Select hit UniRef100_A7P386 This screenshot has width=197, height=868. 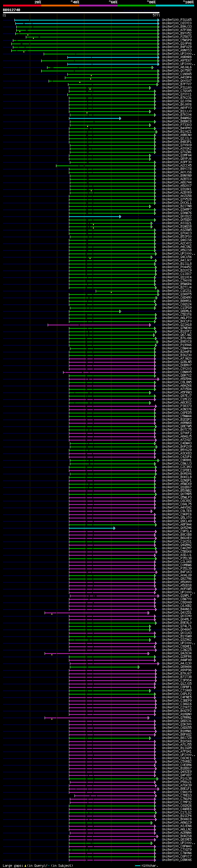tap(177, 30)
